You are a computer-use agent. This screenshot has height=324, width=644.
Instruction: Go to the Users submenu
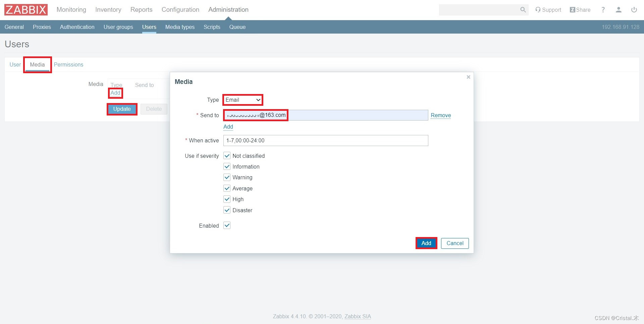[149, 27]
